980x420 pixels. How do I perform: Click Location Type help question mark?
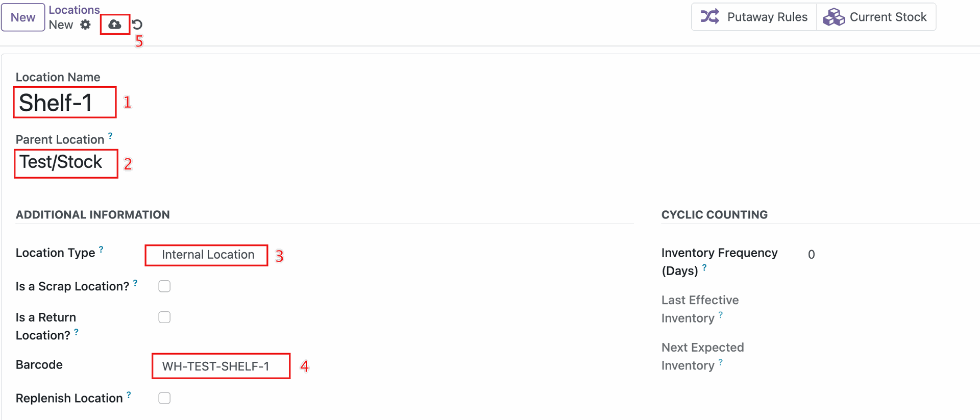[x=101, y=250]
